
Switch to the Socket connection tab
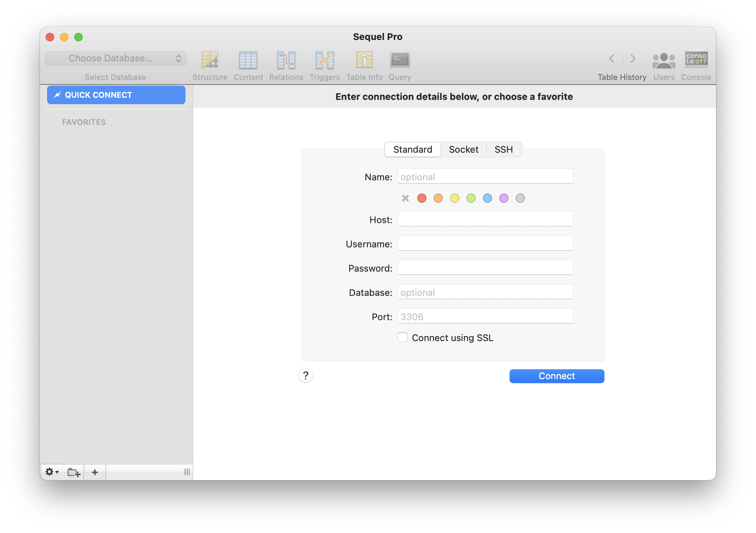pyautogui.click(x=464, y=149)
